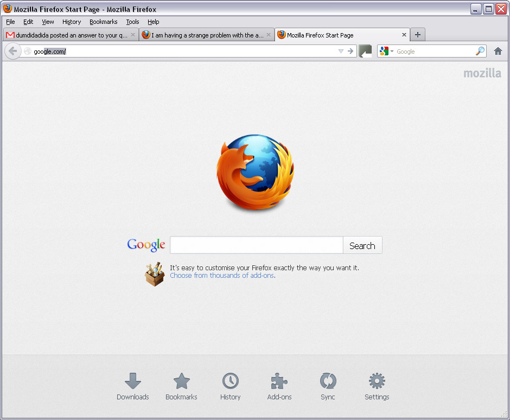Open the search engine selector dropdown
Viewport: 510px width, 420px height.
pyautogui.click(x=386, y=51)
